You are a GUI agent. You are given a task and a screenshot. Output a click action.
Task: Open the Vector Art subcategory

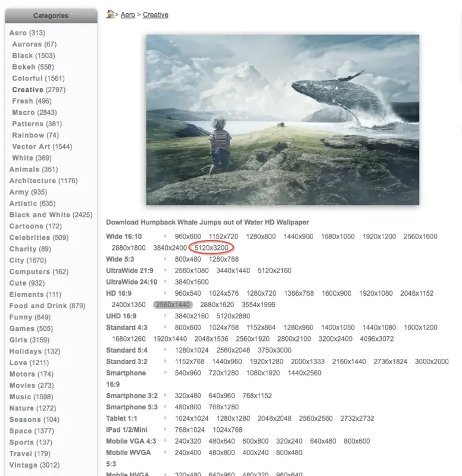42,146
